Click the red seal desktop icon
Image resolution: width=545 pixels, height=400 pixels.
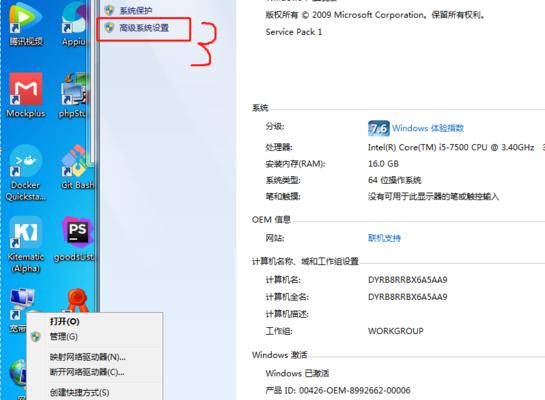point(77,301)
